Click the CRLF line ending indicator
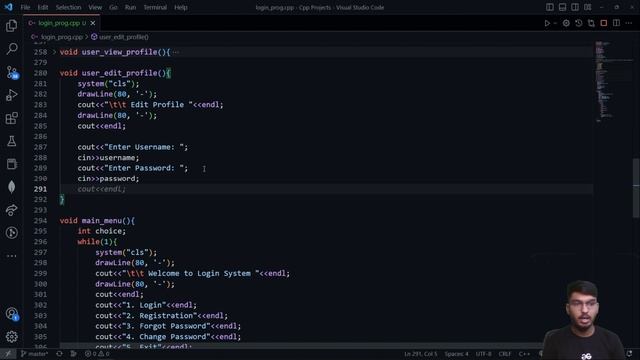 [505, 354]
